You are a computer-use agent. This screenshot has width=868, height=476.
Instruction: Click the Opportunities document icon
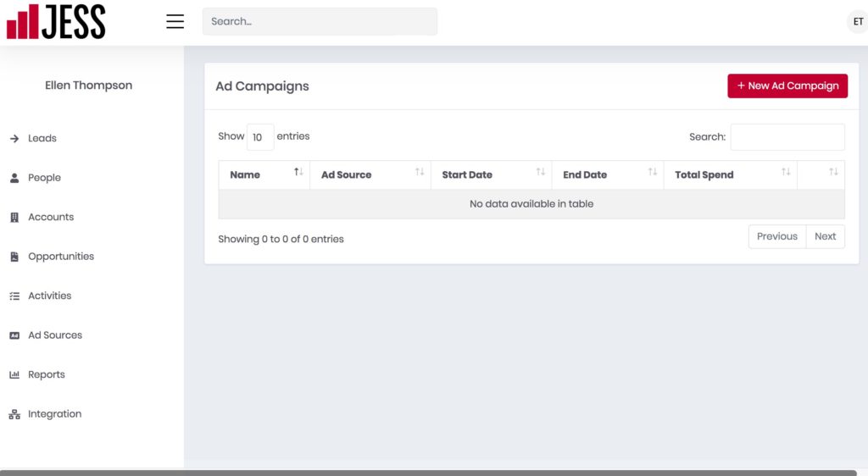[x=14, y=257]
